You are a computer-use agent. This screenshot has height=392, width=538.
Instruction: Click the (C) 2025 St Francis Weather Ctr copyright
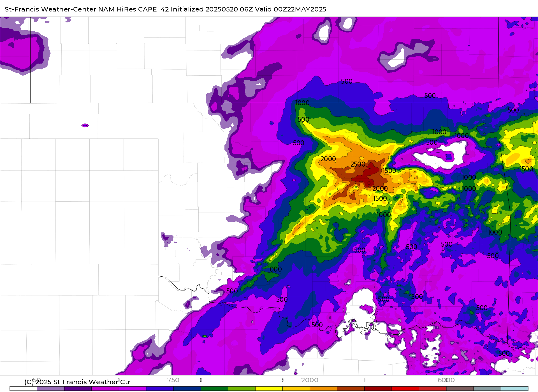click(77, 382)
